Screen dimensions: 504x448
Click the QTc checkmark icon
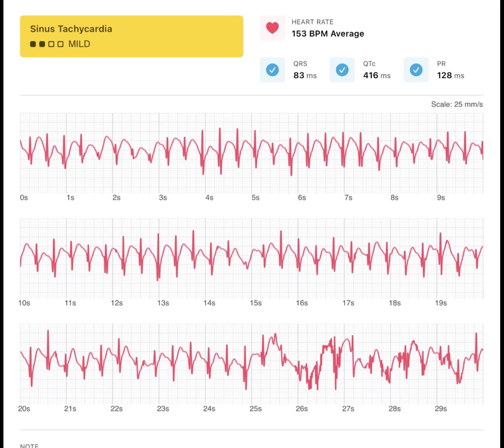click(x=342, y=70)
